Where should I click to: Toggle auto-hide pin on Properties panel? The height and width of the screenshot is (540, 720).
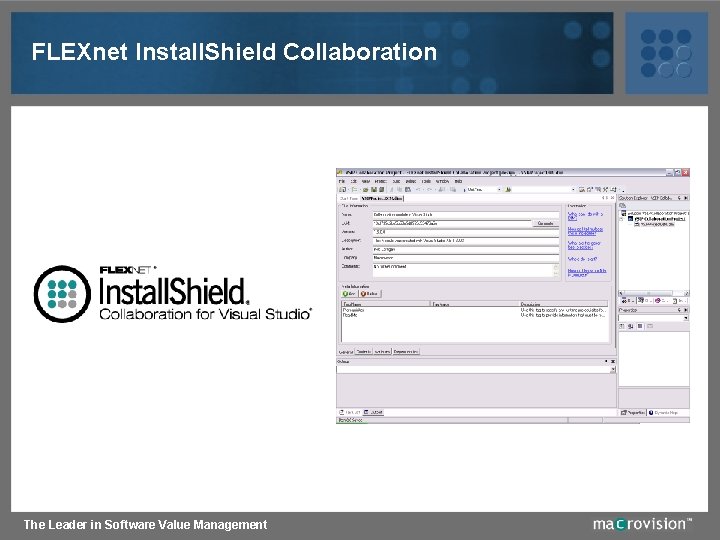679,310
